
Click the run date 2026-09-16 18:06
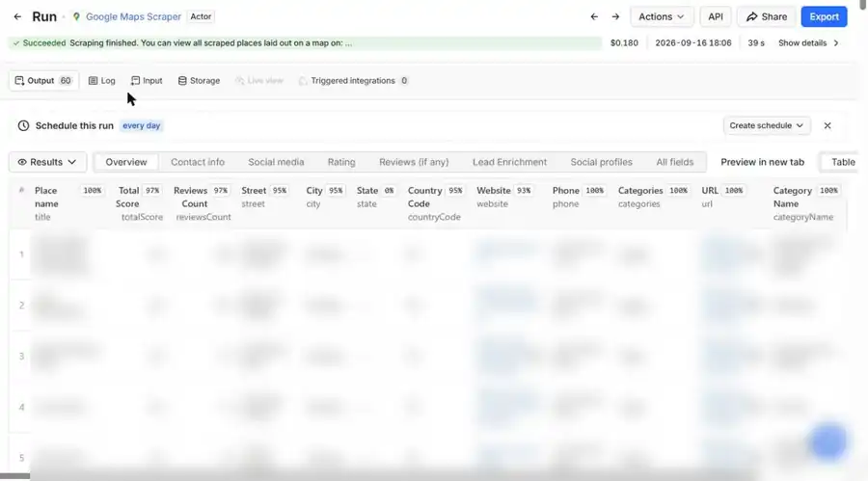693,42
